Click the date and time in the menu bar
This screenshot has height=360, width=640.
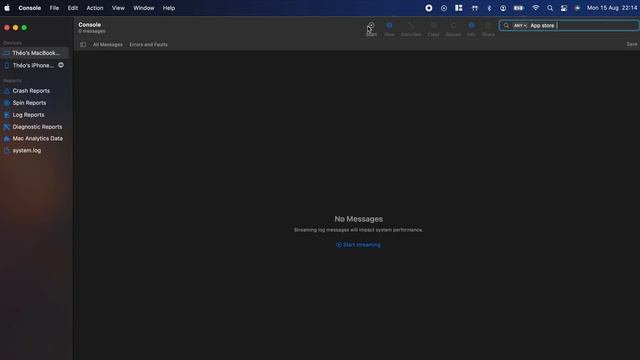612,8
